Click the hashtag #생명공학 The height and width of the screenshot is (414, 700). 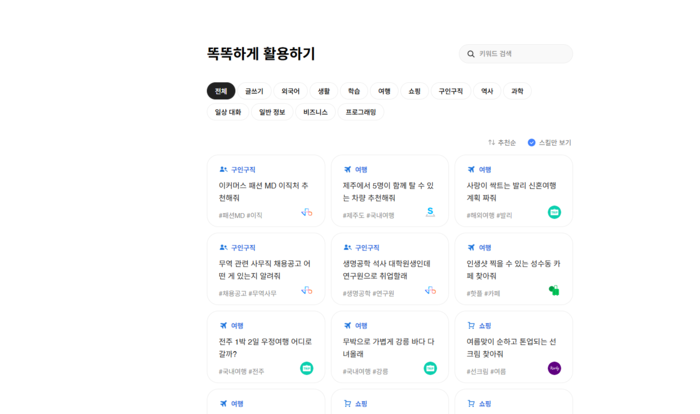357,293
